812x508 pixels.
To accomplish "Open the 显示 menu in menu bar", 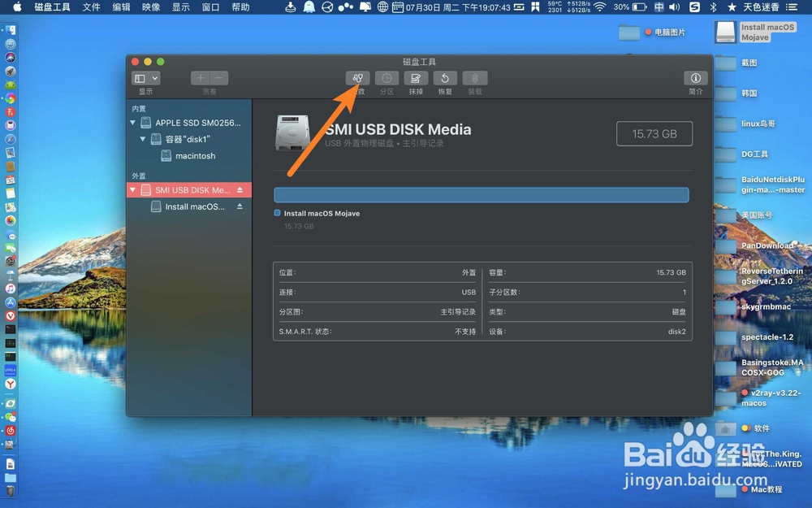I will pyautogui.click(x=181, y=7).
